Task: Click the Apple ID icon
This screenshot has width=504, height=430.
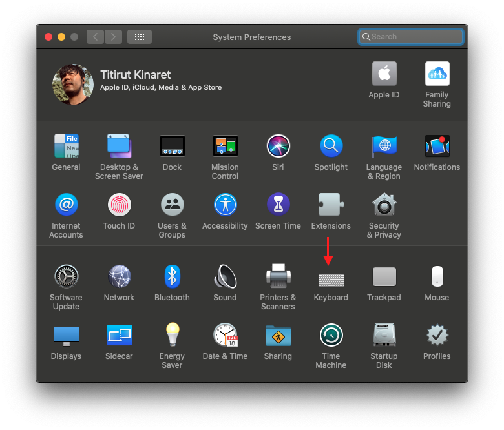Action: [x=384, y=74]
